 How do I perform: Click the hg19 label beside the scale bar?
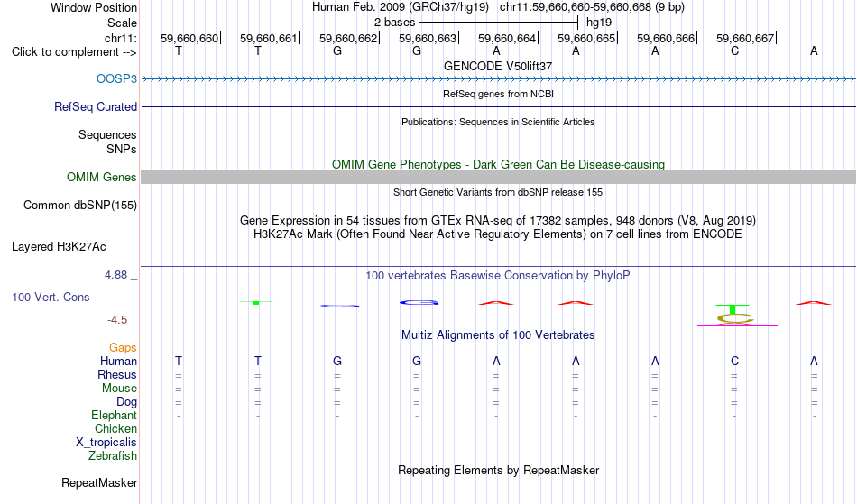point(599,23)
